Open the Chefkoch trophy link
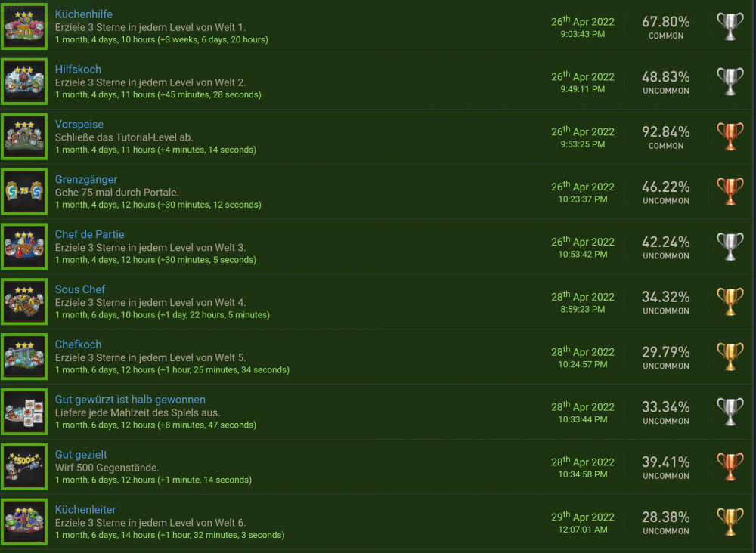Image resolution: width=756 pixels, height=553 pixels. [78, 344]
